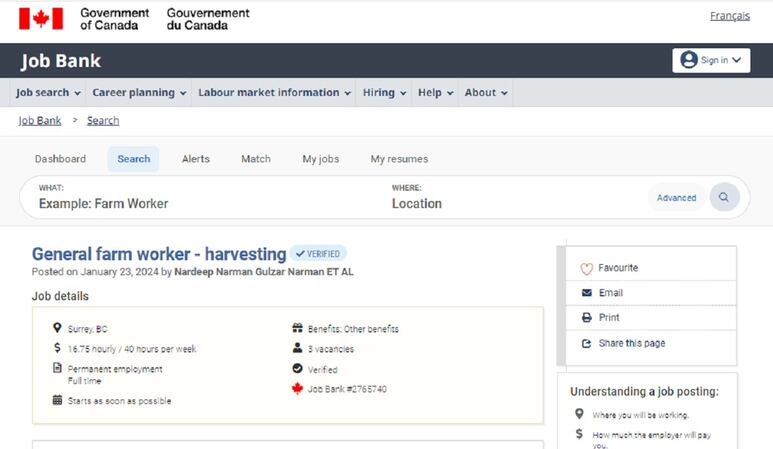The width and height of the screenshot is (773, 449).
Task: Switch language to Français
Action: (x=730, y=16)
